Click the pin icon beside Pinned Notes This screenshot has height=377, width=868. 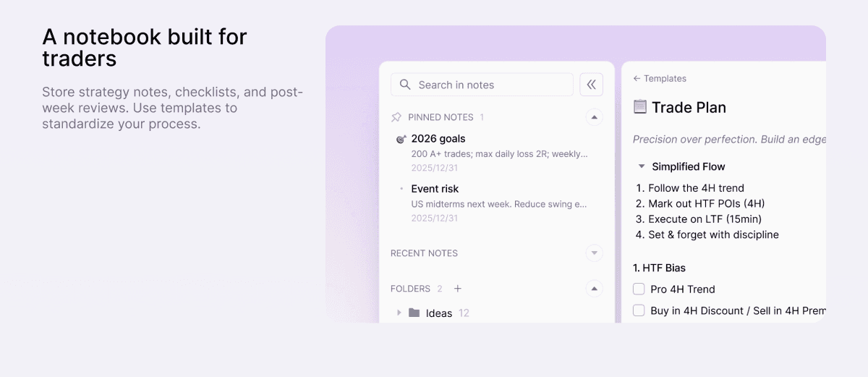(x=396, y=117)
